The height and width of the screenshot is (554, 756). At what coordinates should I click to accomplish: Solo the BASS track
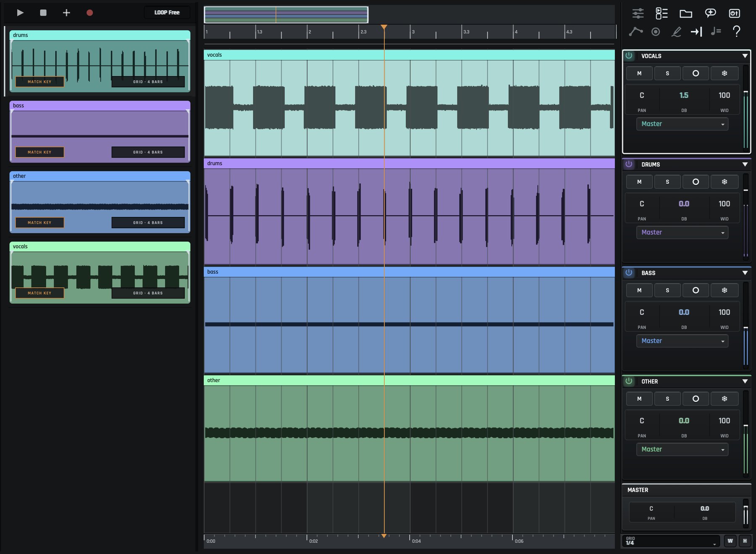tap(667, 290)
